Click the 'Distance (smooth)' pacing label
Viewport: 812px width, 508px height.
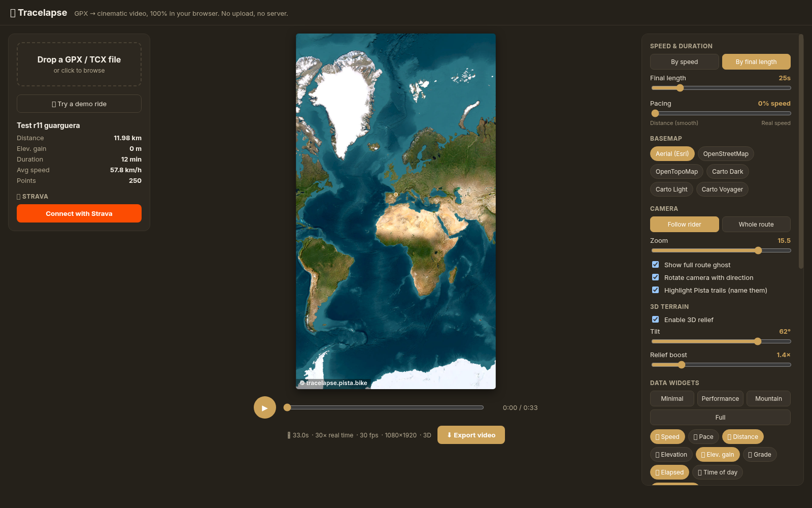674,123
